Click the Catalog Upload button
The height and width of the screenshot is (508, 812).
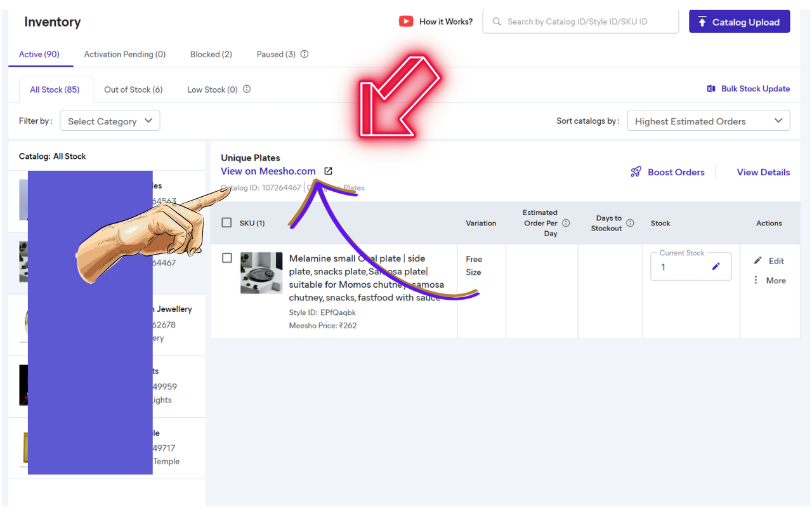pyautogui.click(x=739, y=22)
